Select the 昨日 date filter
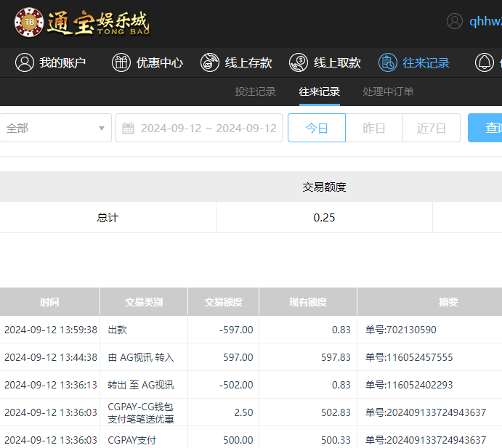The height and width of the screenshot is (448, 502). pos(374,129)
